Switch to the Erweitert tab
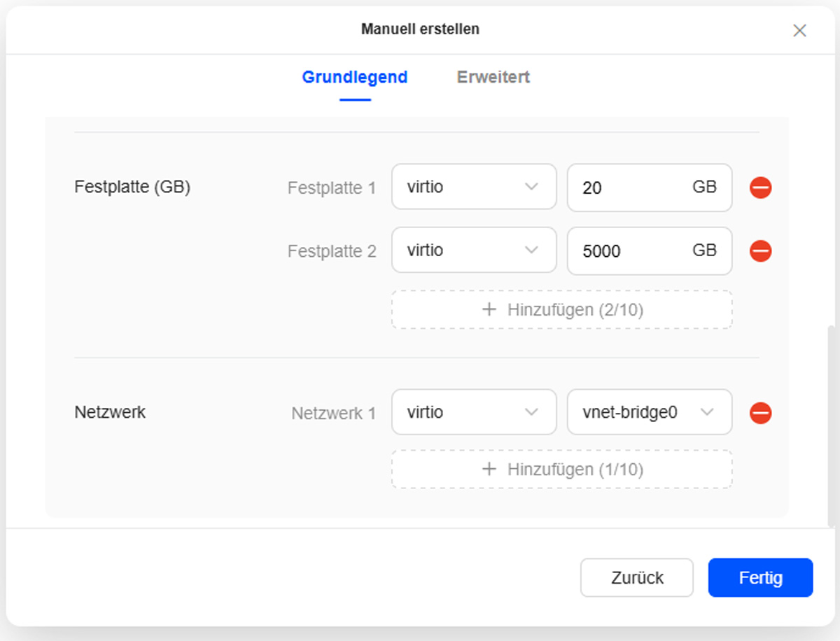The height and width of the screenshot is (641, 840). (x=493, y=77)
